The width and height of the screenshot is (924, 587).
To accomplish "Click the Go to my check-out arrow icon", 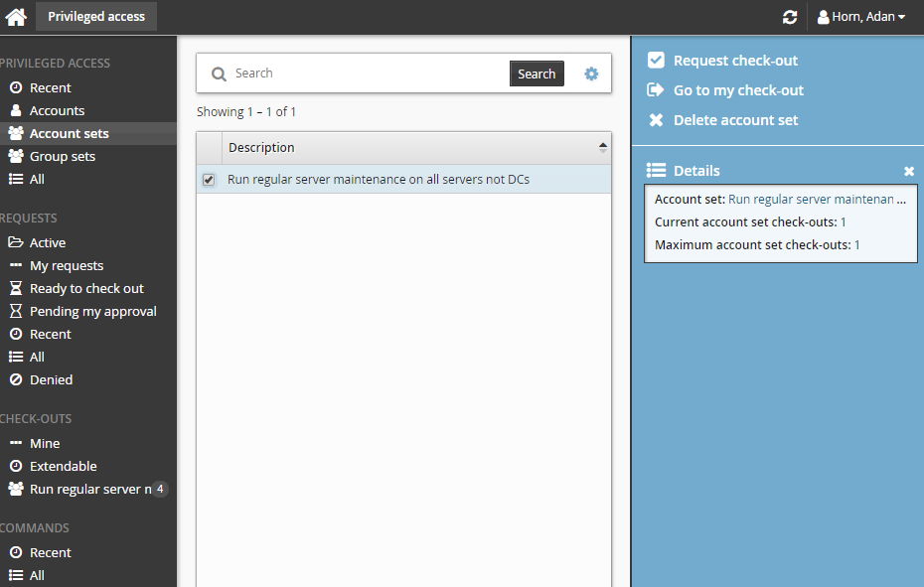I will pos(656,90).
